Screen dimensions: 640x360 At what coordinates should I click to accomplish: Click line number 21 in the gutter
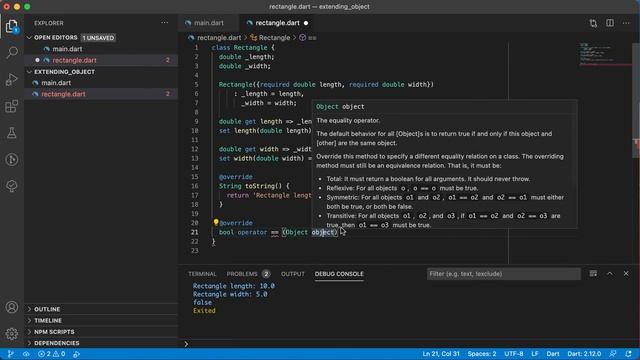click(x=194, y=232)
